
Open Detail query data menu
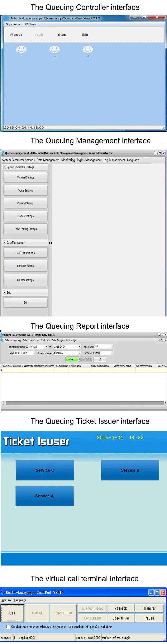(x=31, y=340)
